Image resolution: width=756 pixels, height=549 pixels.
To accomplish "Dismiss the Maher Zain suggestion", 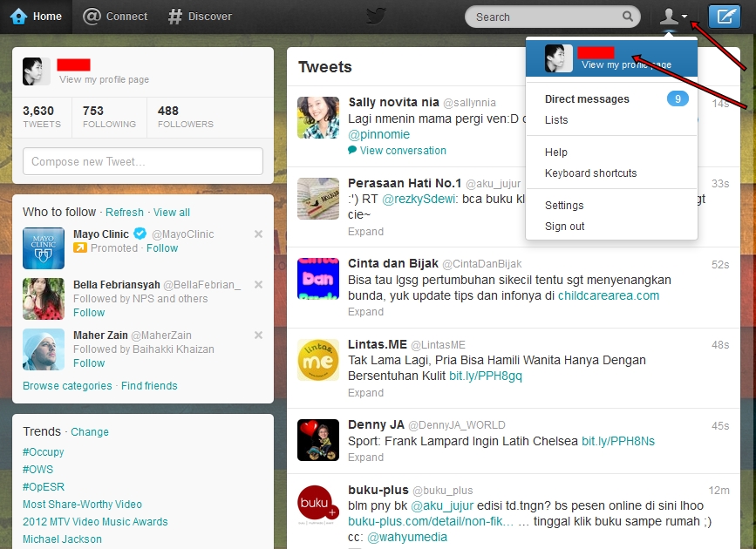I will pos(258,335).
